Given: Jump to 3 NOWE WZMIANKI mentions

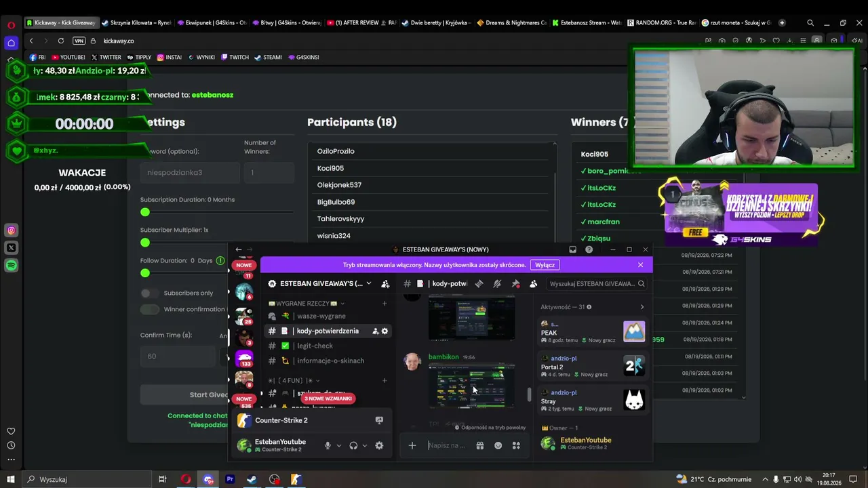Looking at the screenshot, I should [328, 399].
